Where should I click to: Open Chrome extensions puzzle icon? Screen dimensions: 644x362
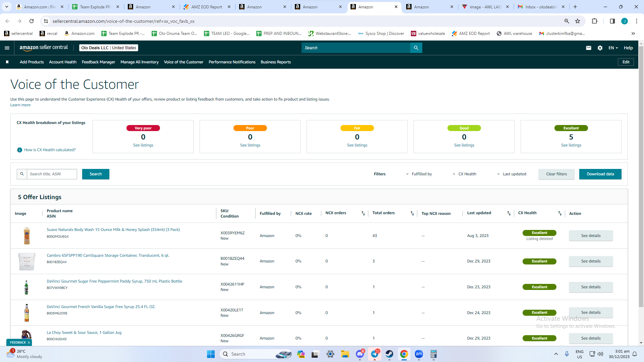coord(594,21)
